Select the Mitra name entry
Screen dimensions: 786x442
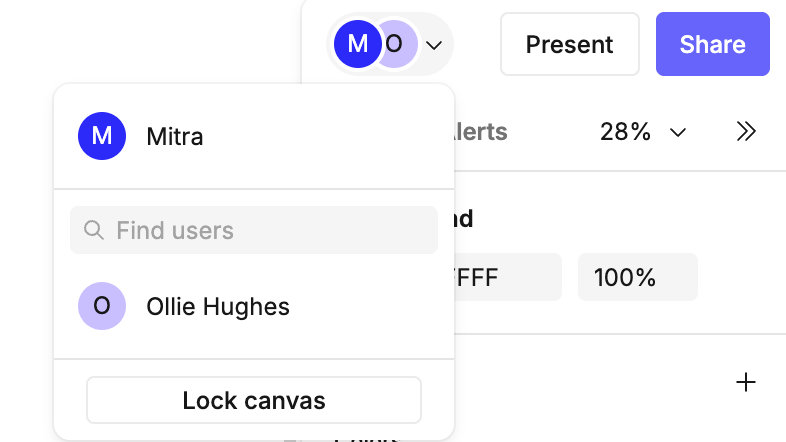point(175,136)
